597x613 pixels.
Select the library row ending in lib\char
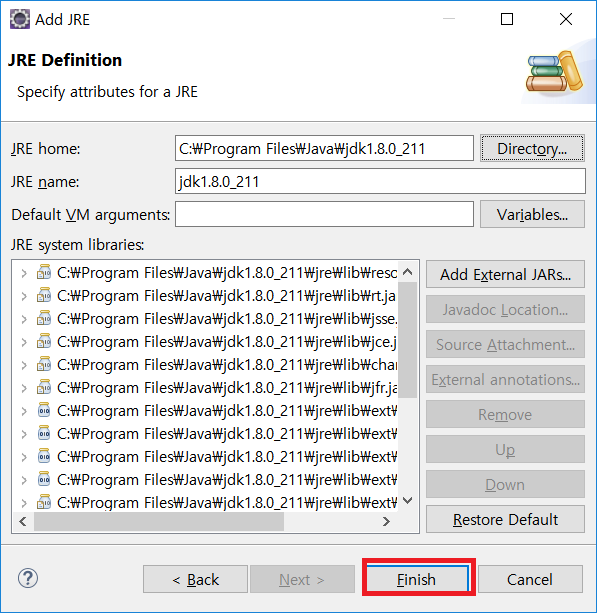pos(205,365)
